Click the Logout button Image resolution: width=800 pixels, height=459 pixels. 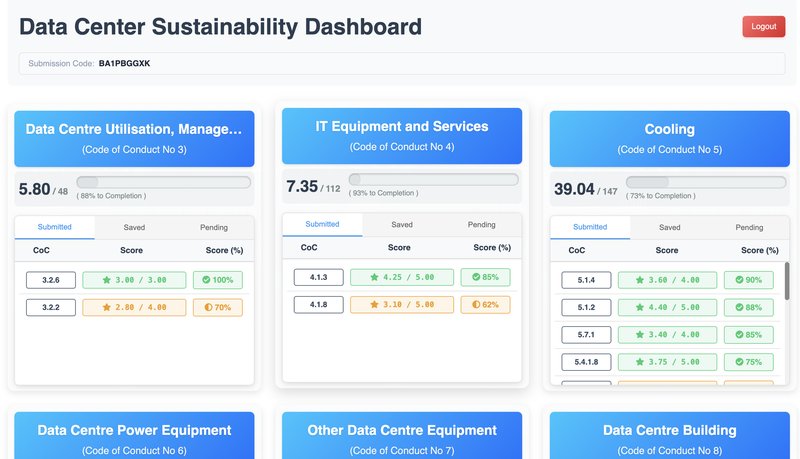(763, 27)
